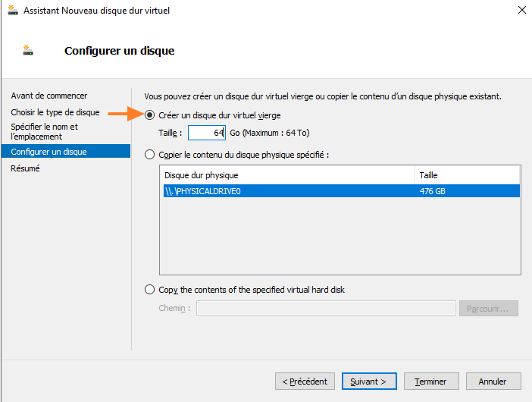Click the Taille size input field

point(206,133)
